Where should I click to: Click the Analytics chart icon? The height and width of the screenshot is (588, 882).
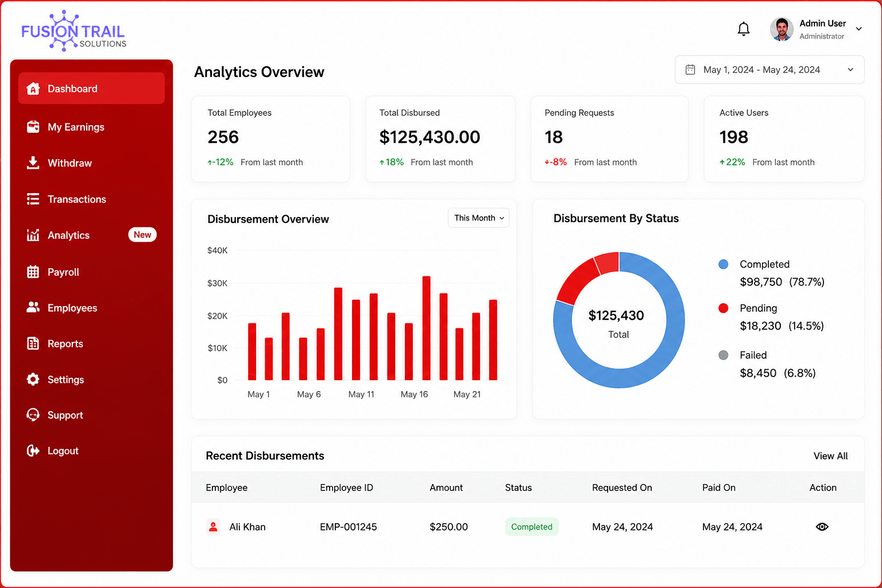[33, 235]
